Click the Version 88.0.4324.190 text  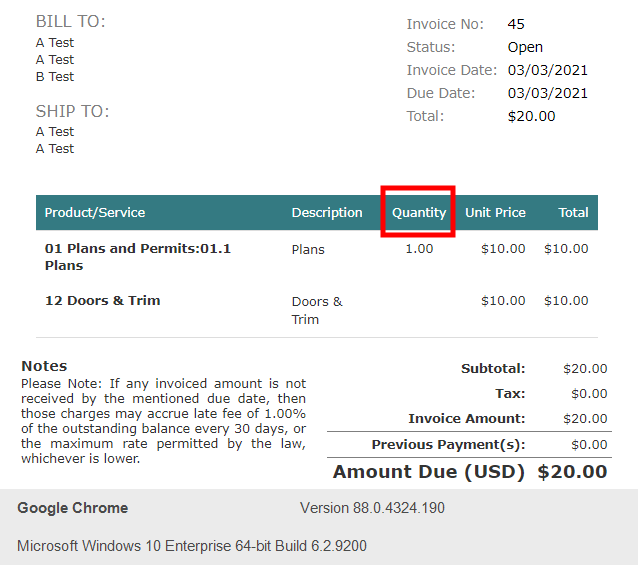372,508
